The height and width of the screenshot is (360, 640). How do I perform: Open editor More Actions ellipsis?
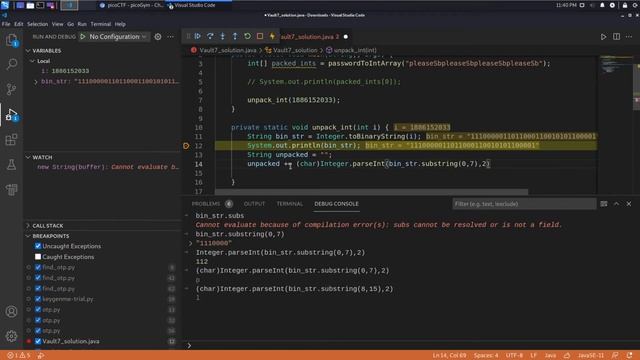(x=629, y=37)
